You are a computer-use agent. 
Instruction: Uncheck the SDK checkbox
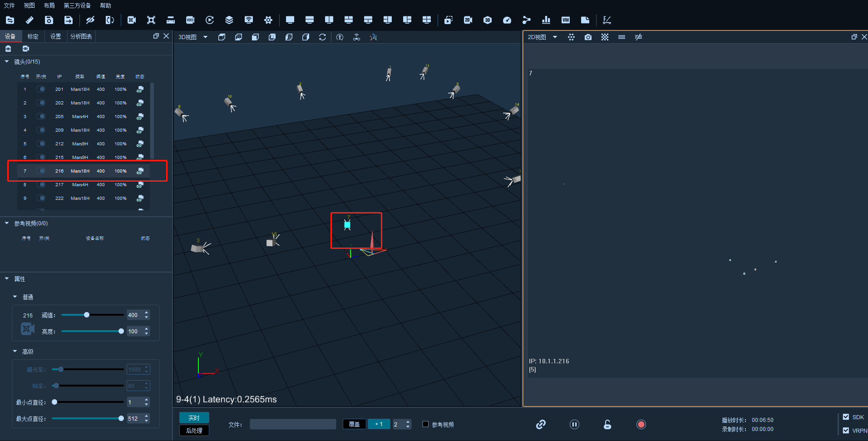pos(846,417)
